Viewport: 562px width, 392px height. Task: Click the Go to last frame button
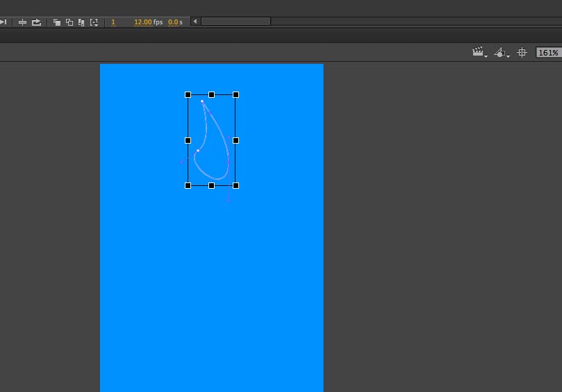coord(3,22)
